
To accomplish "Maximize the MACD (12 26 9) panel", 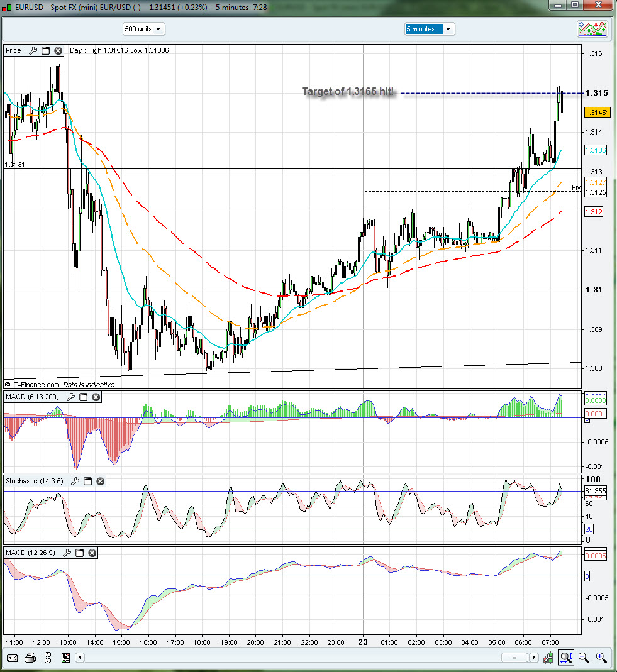I will [x=79, y=553].
